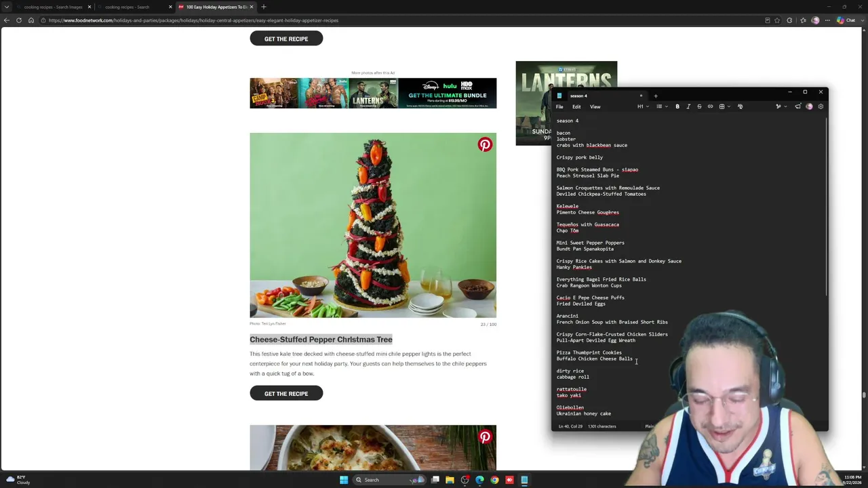The height and width of the screenshot is (488, 868).
Task: Open a new browser tab
Action: click(264, 7)
